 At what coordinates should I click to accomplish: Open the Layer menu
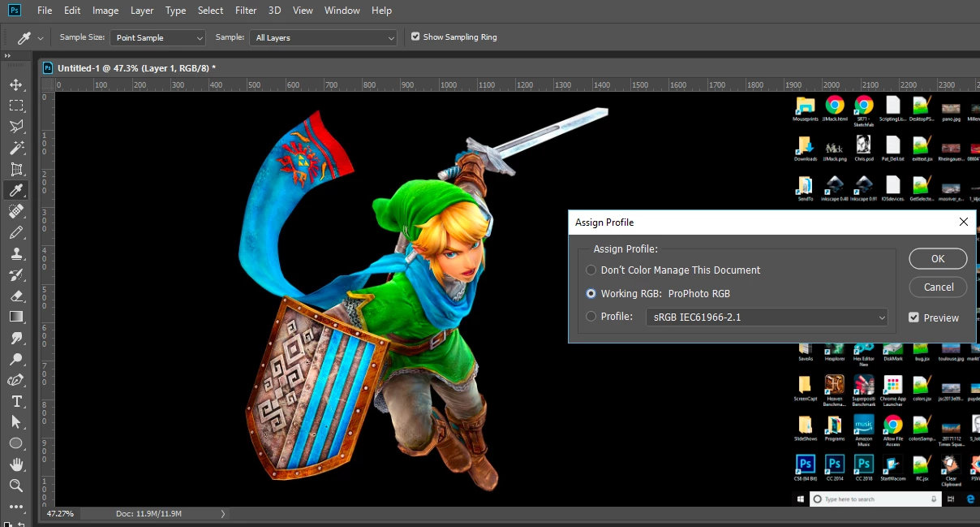point(142,11)
